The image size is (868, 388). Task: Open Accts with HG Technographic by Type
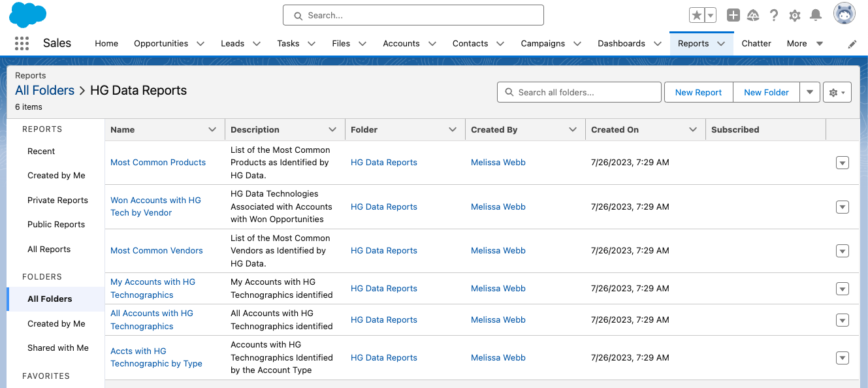(156, 357)
